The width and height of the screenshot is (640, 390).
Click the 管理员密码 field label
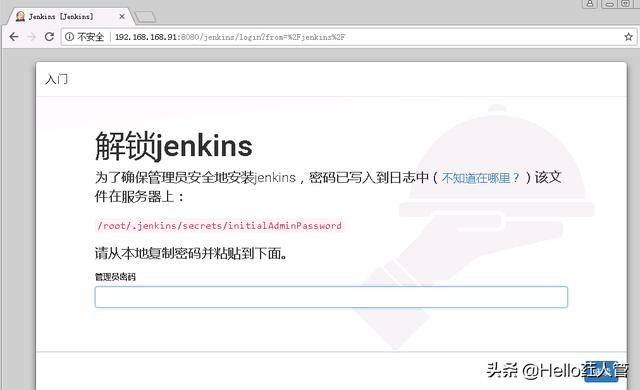(x=115, y=277)
